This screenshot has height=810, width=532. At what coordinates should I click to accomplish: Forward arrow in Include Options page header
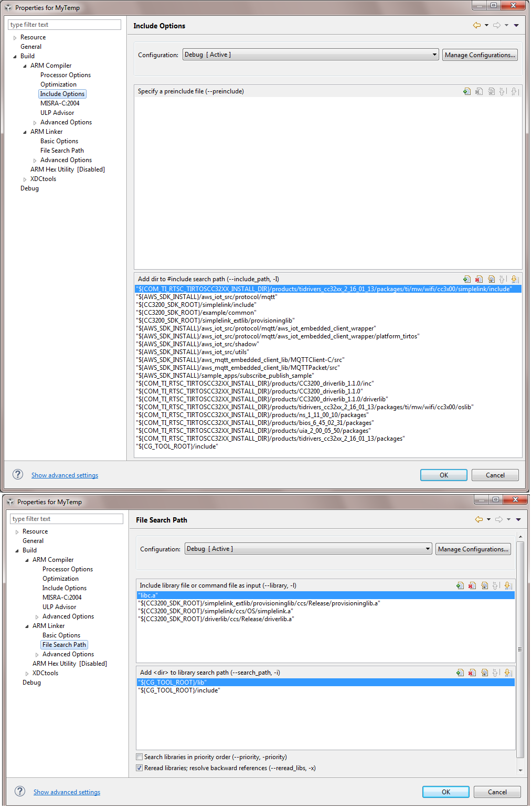496,25
